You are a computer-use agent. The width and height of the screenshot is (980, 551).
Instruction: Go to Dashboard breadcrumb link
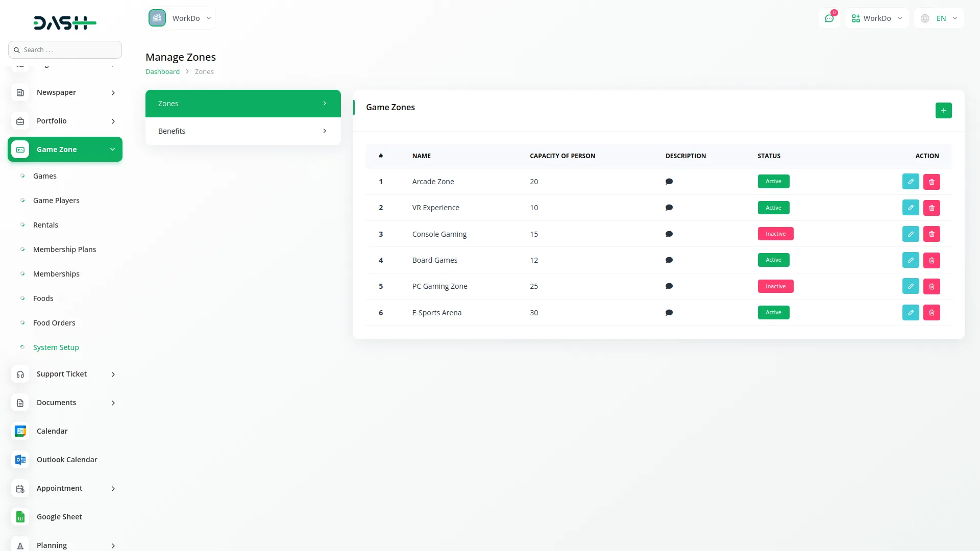tap(162, 72)
